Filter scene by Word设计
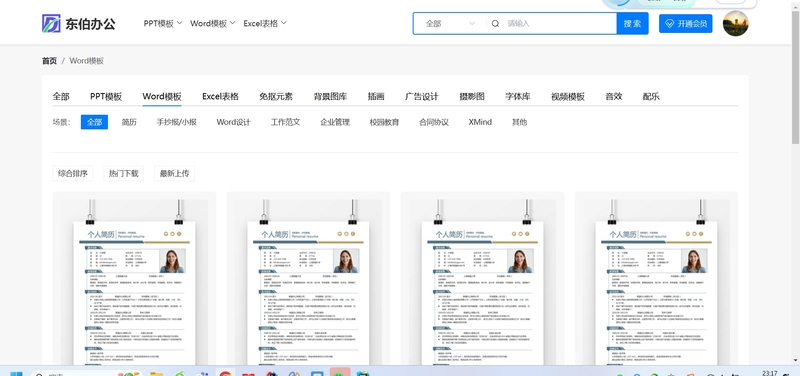 [234, 122]
